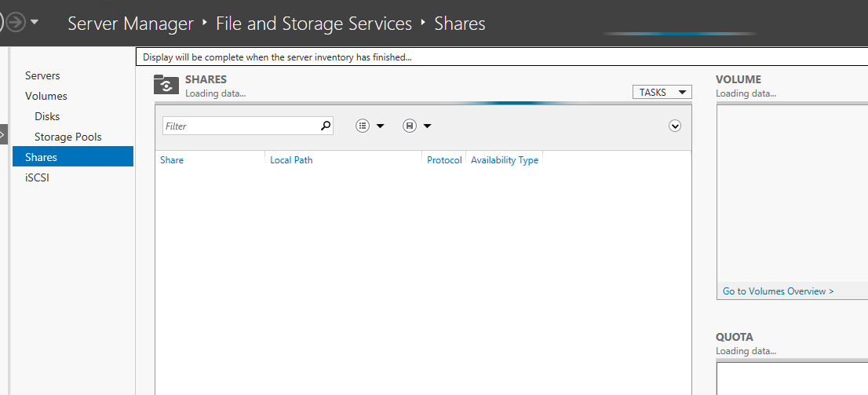Click File and Storage Services breadcrumb

(x=314, y=24)
